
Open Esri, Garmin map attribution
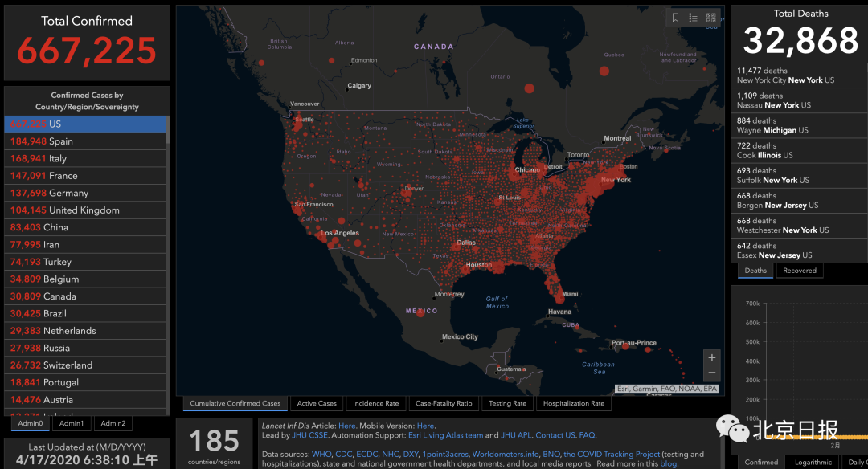coord(667,389)
